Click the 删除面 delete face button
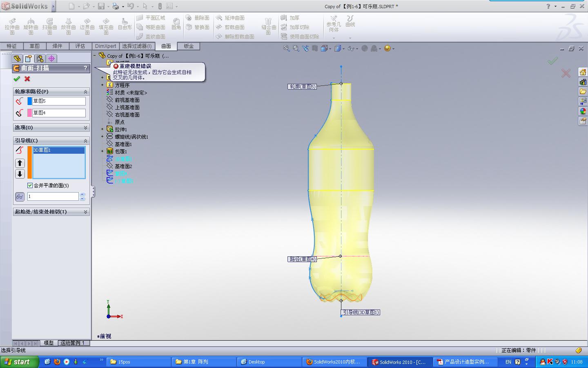 [x=198, y=18]
